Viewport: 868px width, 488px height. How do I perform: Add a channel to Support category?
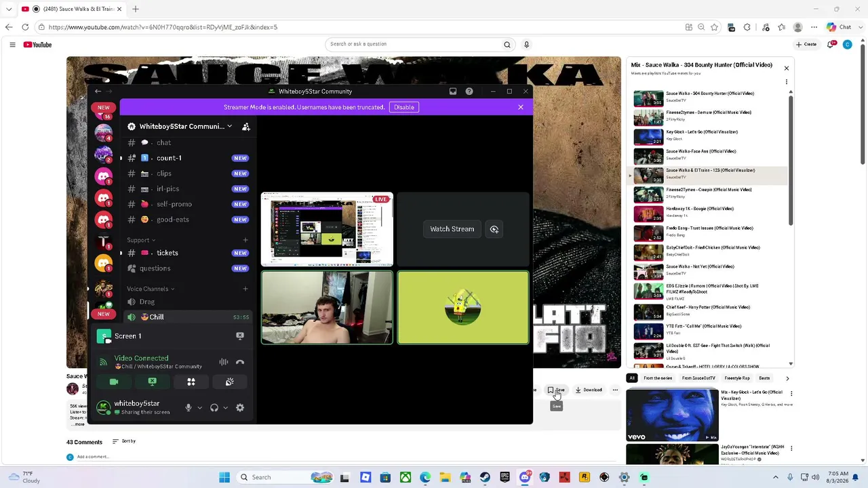pyautogui.click(x=245, y=240)
